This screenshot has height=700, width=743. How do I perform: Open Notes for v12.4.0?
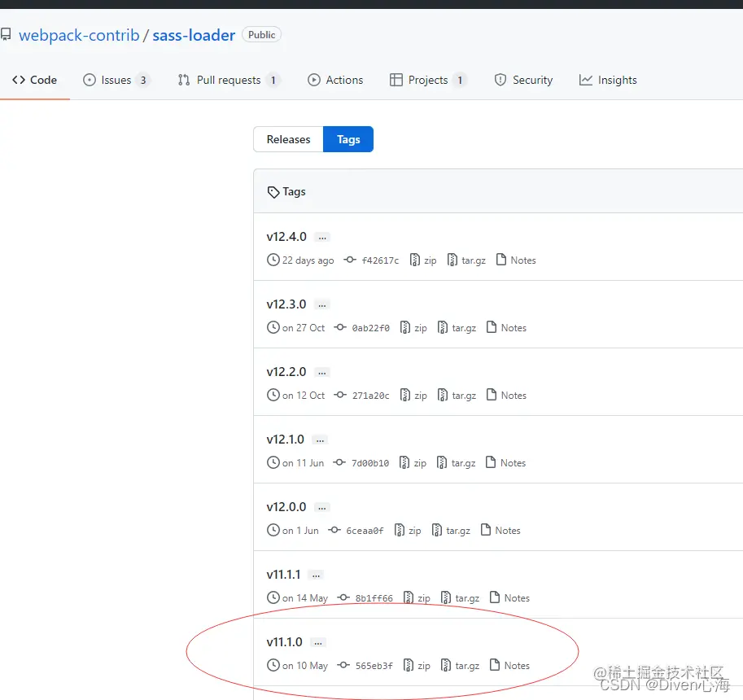pos(516,260)
